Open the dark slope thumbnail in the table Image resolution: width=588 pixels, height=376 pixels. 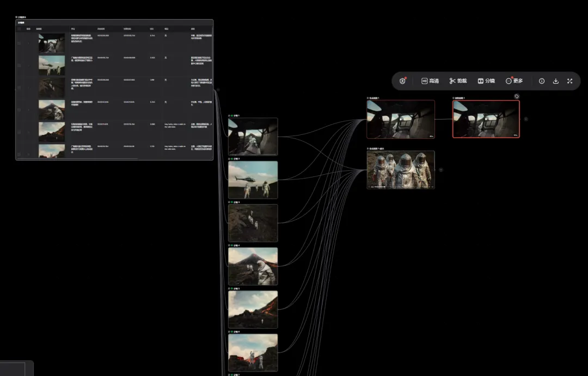point(52,88)
